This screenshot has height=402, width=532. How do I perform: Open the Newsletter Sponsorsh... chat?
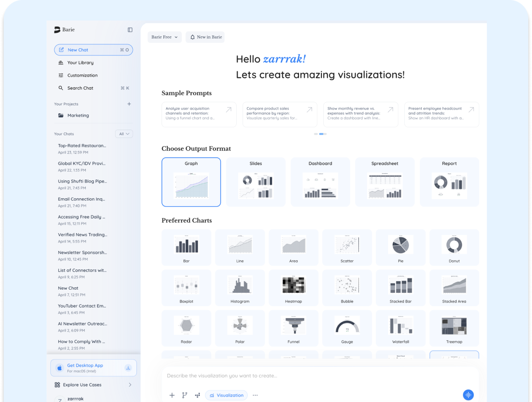click(x=82, y=256)
